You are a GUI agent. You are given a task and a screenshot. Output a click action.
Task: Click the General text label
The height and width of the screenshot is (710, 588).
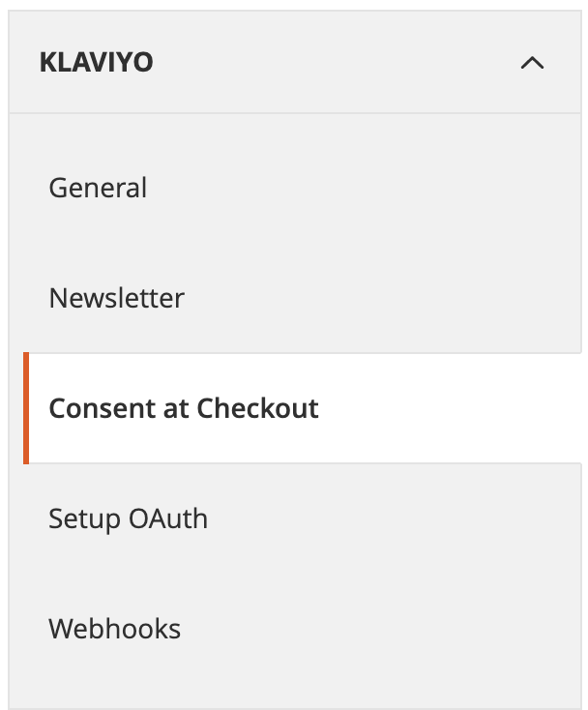click(98, 188)
